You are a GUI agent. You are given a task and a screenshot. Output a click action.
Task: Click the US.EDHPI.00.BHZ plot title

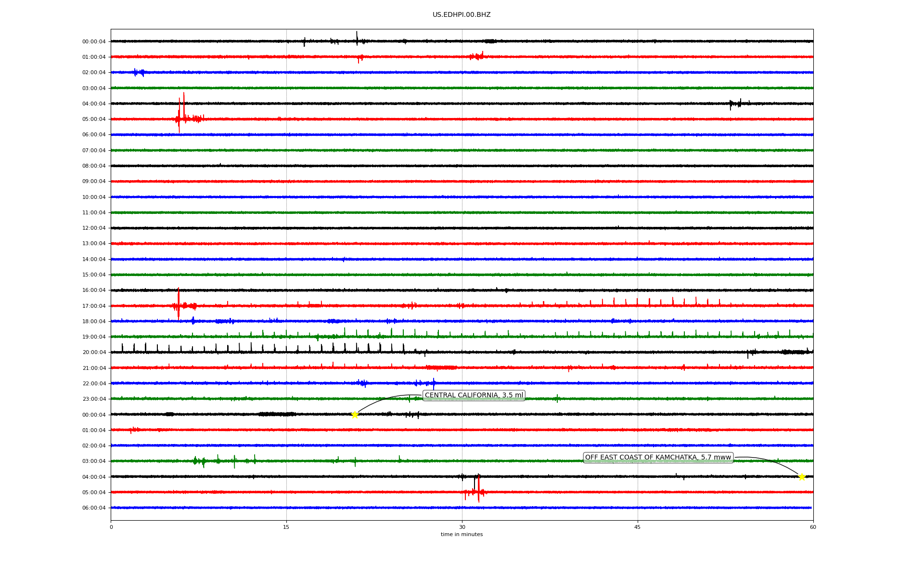tap(461, 15)
